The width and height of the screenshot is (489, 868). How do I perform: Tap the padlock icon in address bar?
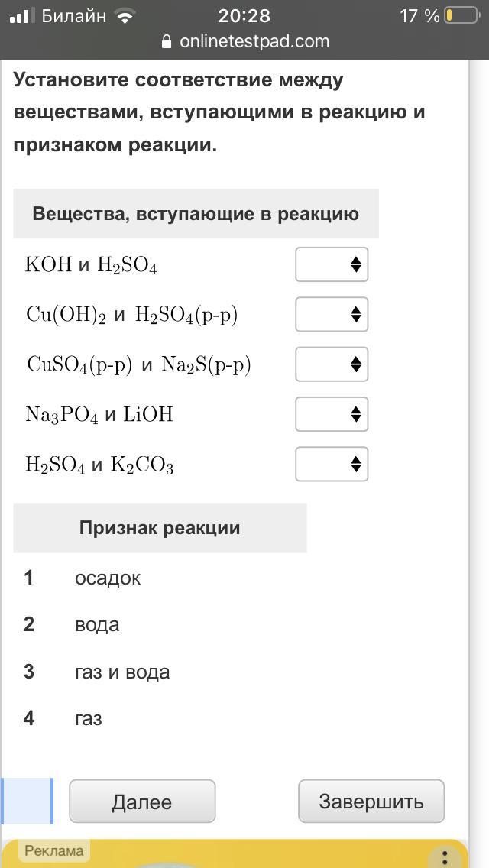167,42
